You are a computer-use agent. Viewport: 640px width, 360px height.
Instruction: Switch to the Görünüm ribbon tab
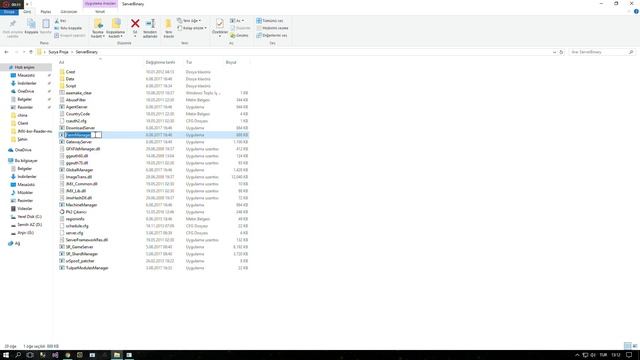tap(69, 12)
